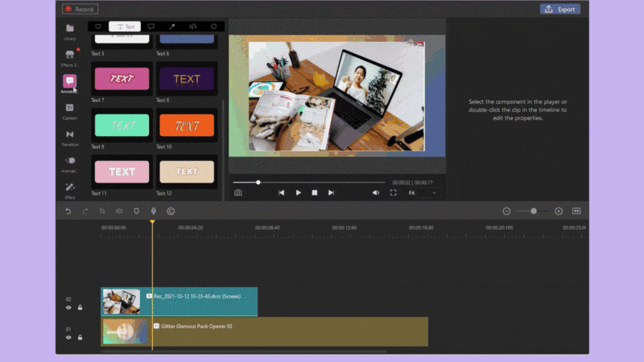Skip to next frame in player
Screen dimensions: 644x362
coord(331,192)
